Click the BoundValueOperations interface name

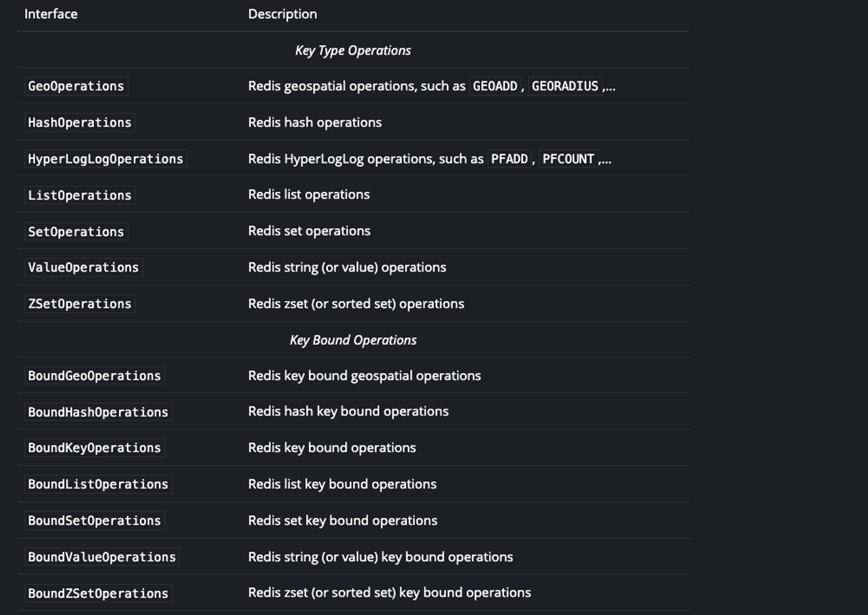tap(102, 557)
